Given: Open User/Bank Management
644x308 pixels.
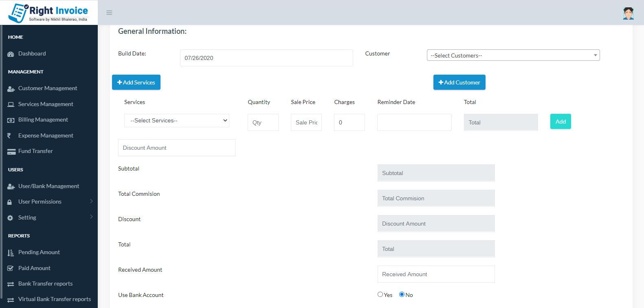Looking at the screenshot, I should click(x=49, y=186).
